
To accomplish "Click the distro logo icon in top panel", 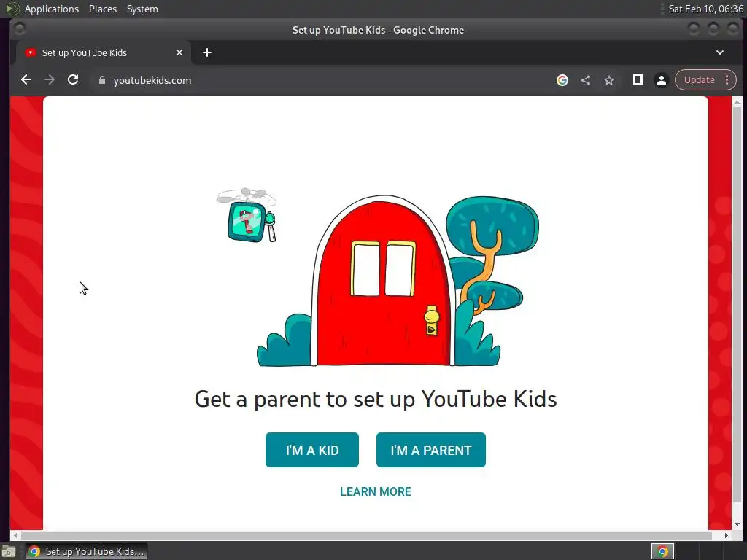I will (x=12, y=9).
